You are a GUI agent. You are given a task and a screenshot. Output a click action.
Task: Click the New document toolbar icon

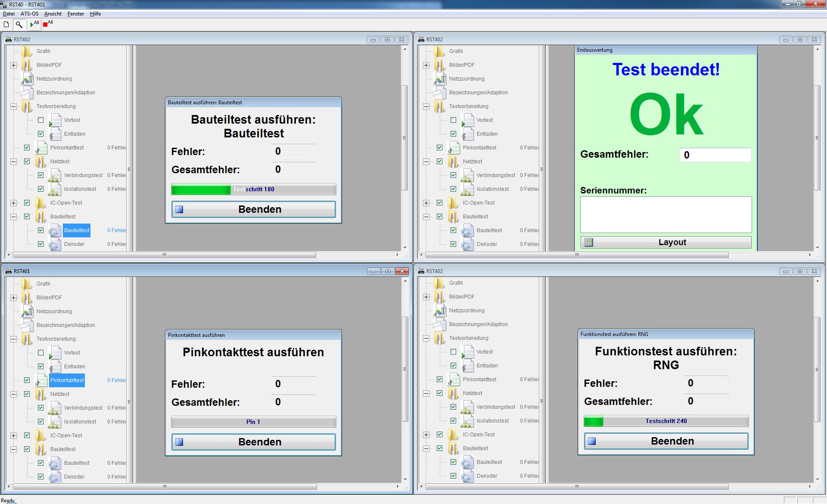pos(6,25)
